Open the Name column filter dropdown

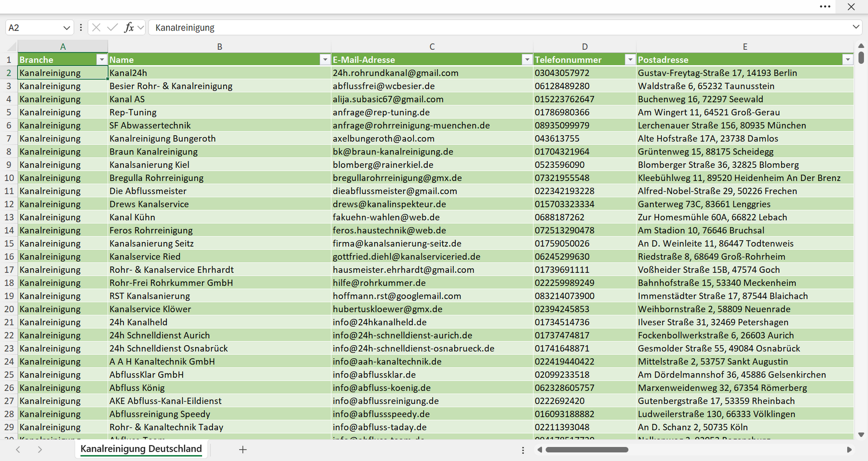(x=325, y=59)
